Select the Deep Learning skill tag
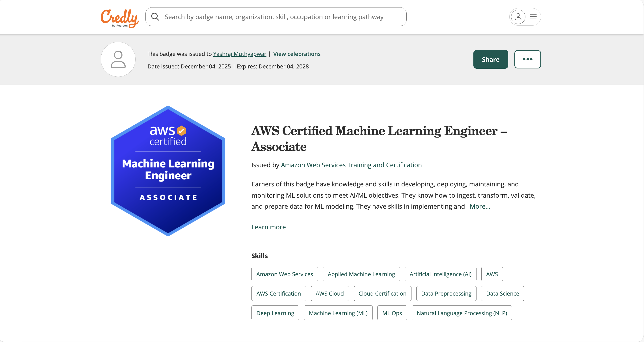 point(275,313)
